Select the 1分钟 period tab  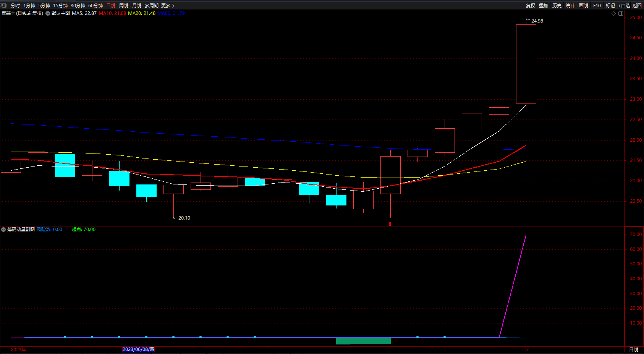[x=29, y=6]
